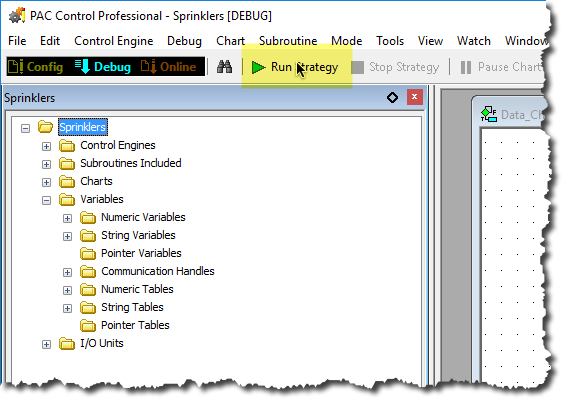Open the Control Engine menu
This screenshot has width=562, height=399.
(x=114, y=41)
